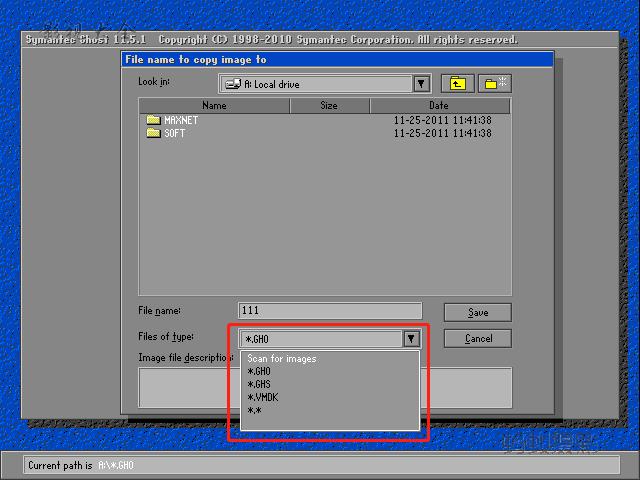
Task: Select *.VMDK file type
Action: (x=262, y=398)
